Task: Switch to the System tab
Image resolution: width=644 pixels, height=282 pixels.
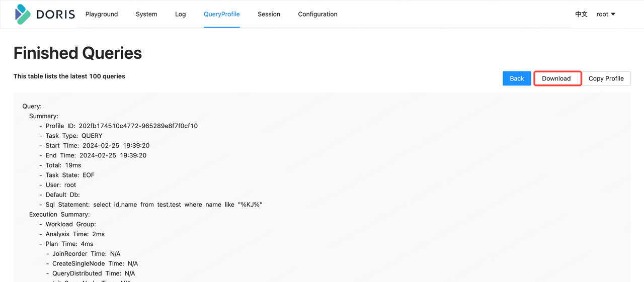Action: click(x=146, y=14)
